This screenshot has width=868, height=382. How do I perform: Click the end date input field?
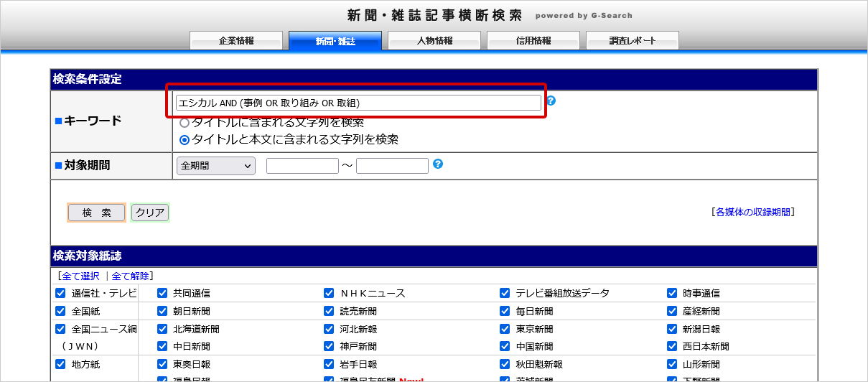pos(392,166)
